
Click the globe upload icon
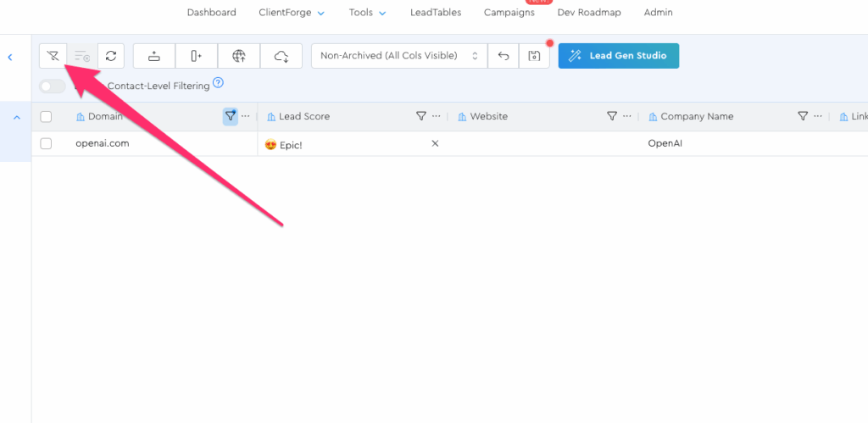coord(239,56)
